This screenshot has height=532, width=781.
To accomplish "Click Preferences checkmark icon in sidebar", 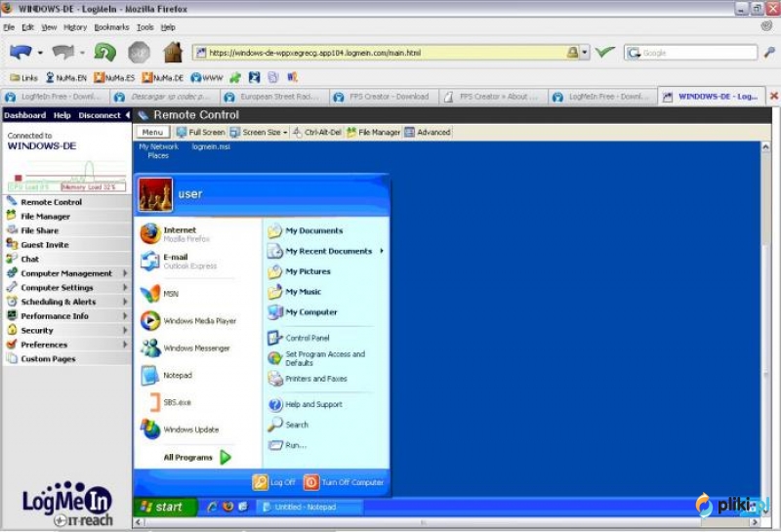I will click(12, 344).
